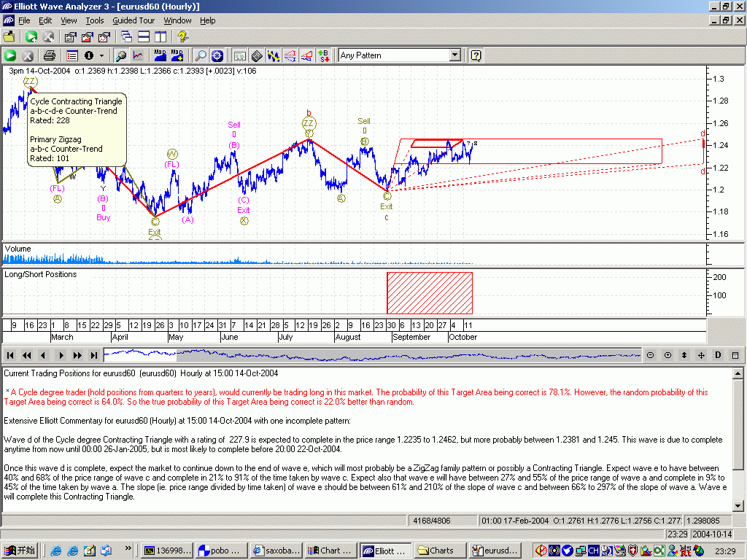Click the grey remove-analysis X icon with plus

click(x=48, y=36)
